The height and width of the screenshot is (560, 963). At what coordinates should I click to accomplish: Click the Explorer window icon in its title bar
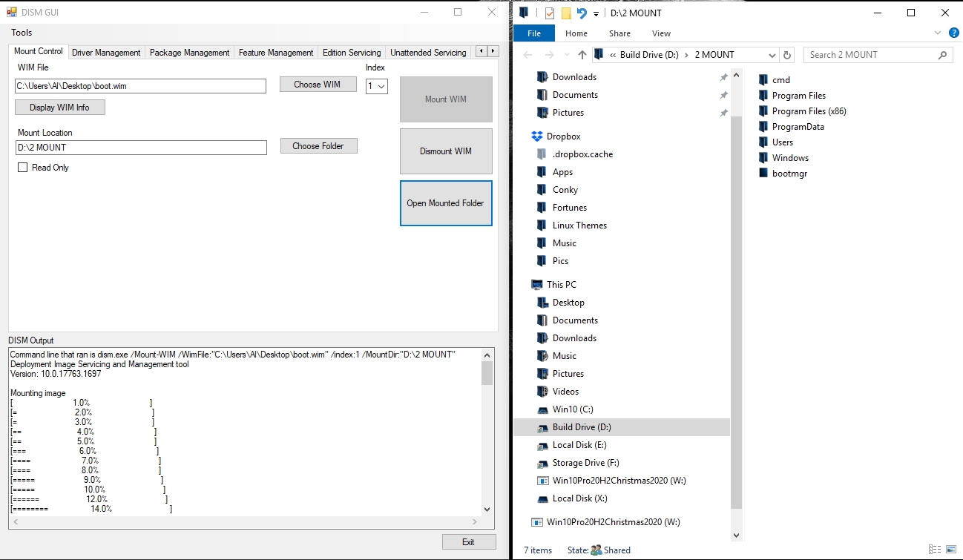525,13
